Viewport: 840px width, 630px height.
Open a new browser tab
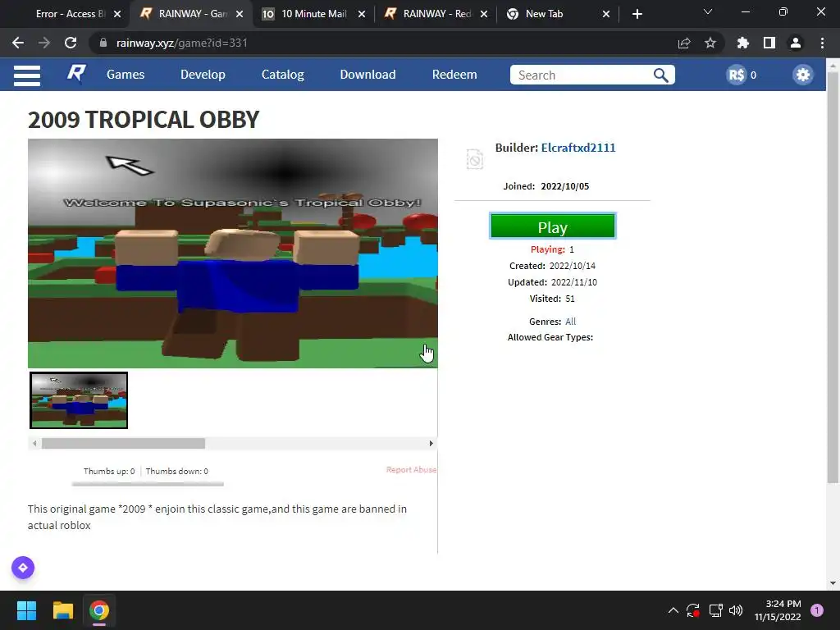[637, 15]
